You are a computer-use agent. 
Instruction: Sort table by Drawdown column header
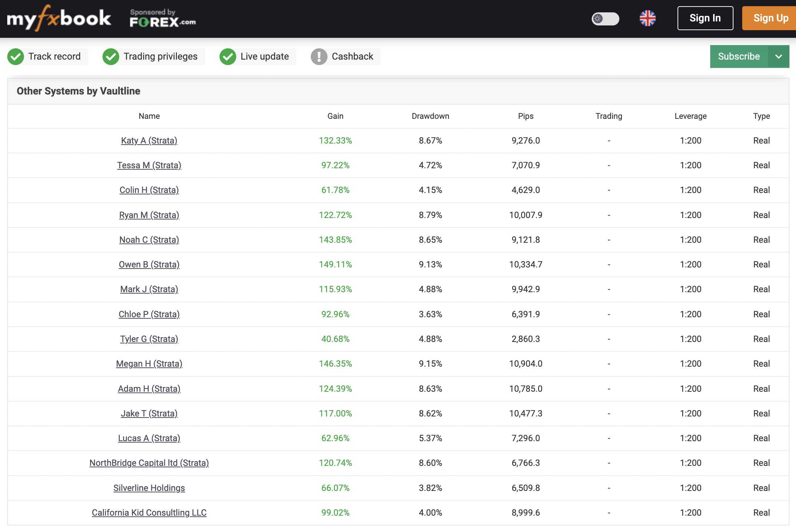point(430,116)
